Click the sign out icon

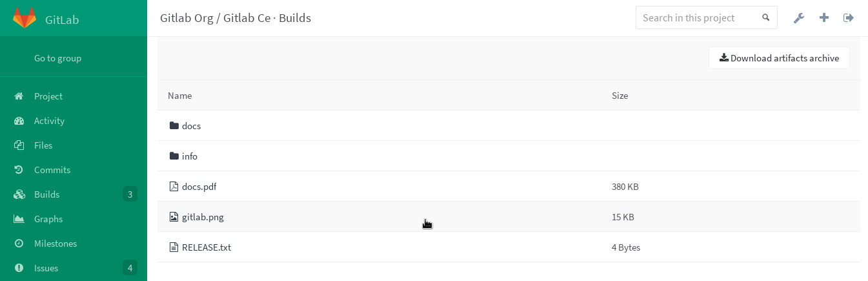coord(849,18)
